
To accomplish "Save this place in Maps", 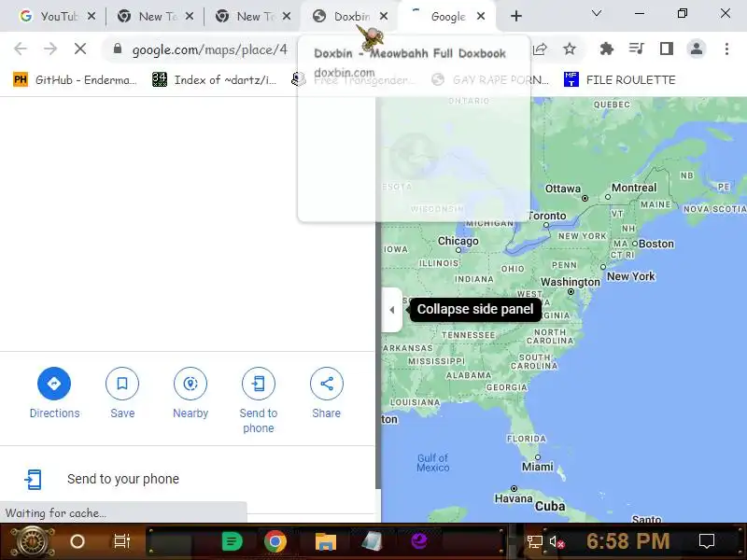I will [122, 393].
